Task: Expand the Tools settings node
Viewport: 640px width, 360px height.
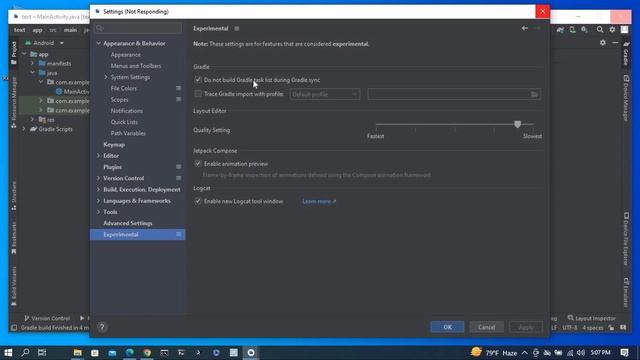Action: click(98, 212)
